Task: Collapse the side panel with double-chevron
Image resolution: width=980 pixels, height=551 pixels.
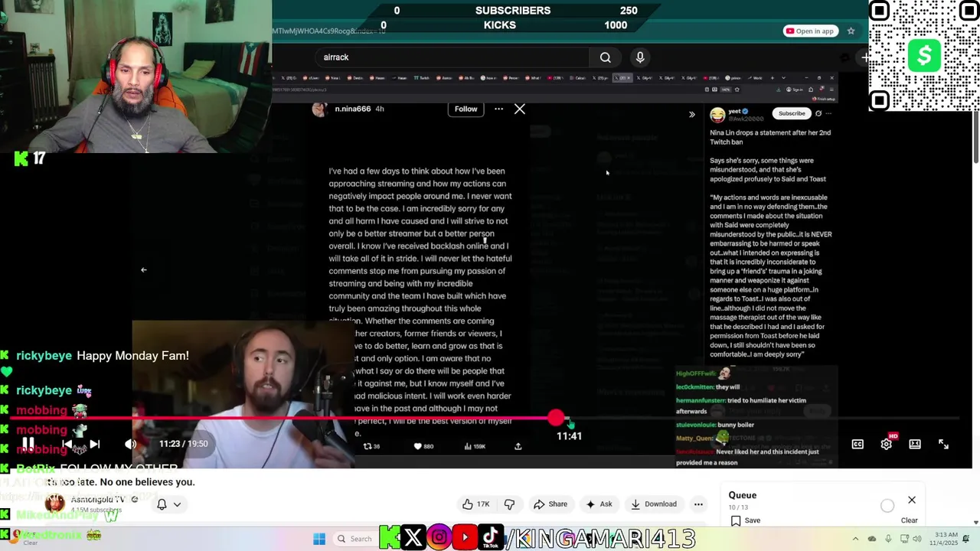Action: (x=691, y=115)
